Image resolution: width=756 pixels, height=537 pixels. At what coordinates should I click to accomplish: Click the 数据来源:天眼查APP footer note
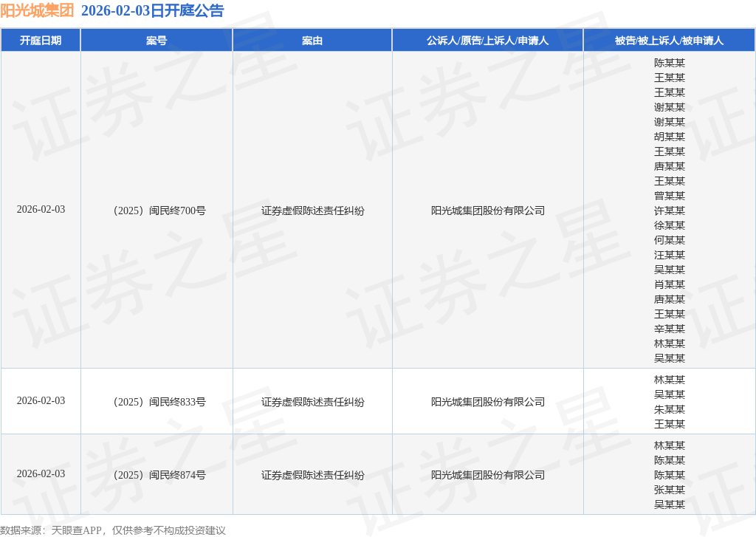113,530
